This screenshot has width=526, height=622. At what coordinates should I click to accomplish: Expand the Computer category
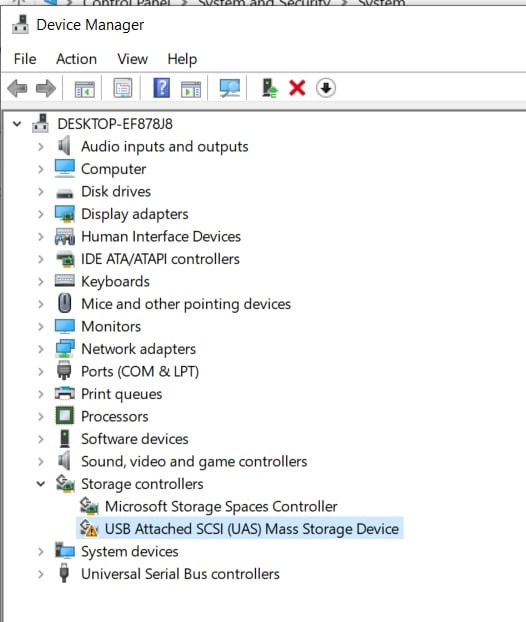[x=40, y=169]
